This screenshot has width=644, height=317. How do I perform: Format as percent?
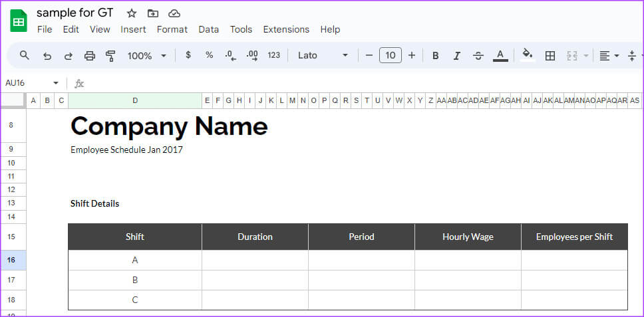click(210, 55)
